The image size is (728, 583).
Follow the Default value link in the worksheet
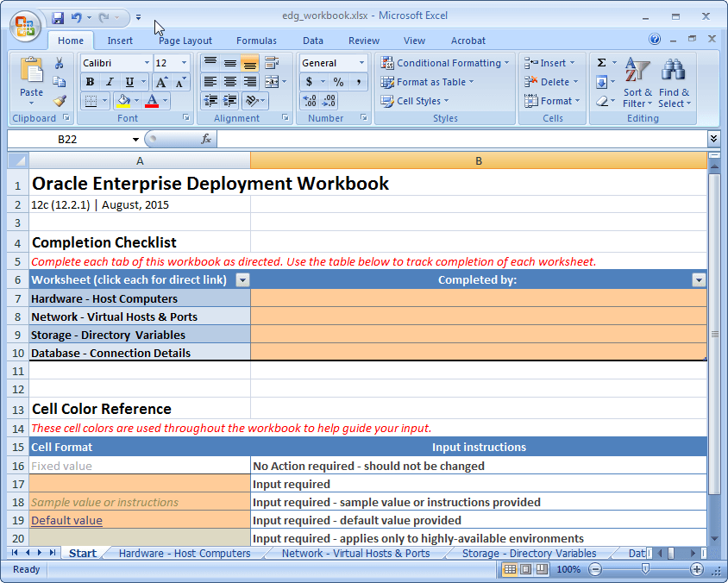pos(66,520)
